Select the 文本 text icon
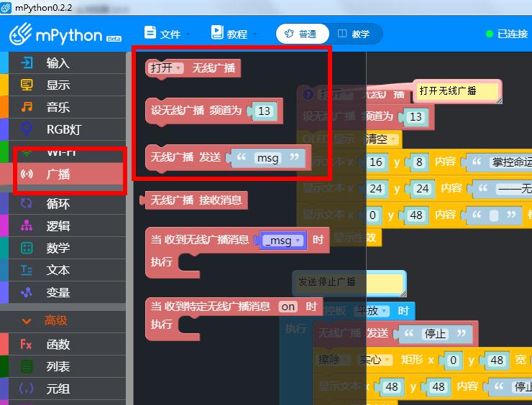 coord(27,270)
